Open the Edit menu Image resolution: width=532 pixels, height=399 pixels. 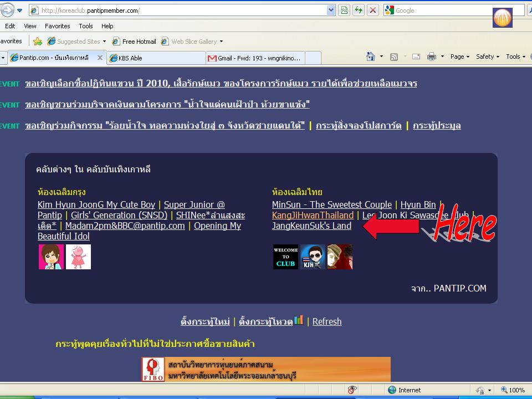tap(10, 26)
